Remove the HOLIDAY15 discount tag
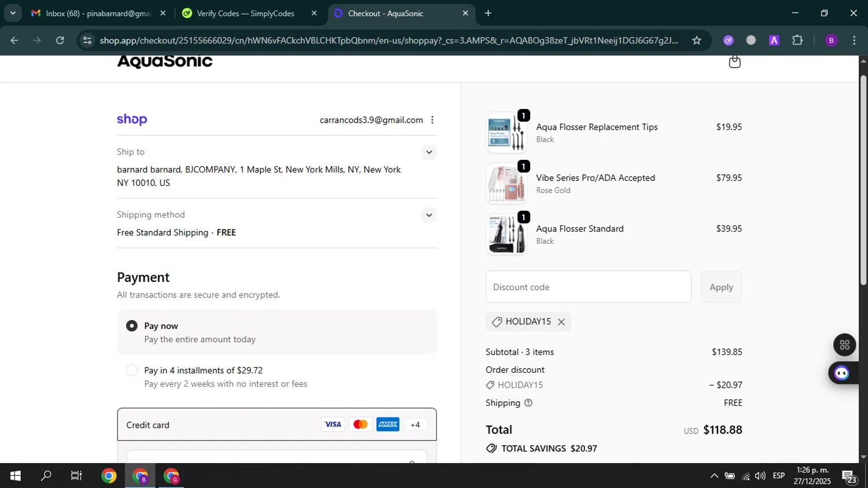This screenshot has height=488, width=868. 561,322
